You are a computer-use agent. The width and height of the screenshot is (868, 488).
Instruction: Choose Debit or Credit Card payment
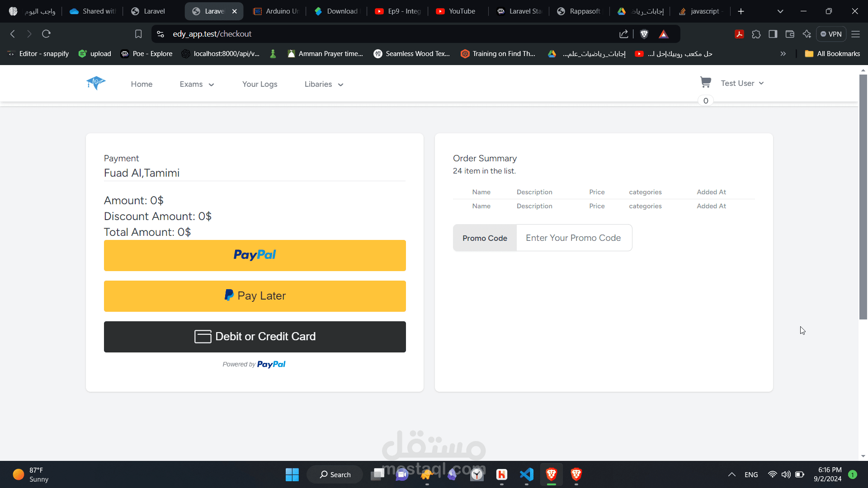[x=255, y=337]
